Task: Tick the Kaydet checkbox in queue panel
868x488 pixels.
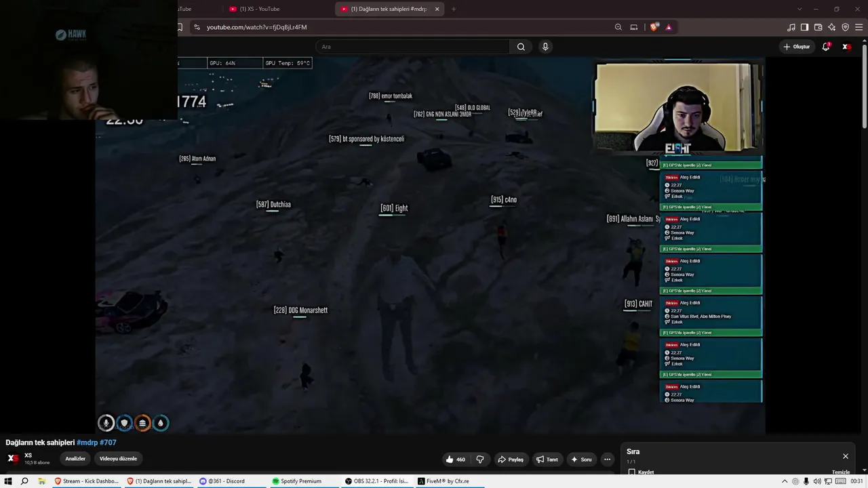Action: click(632, 472)
